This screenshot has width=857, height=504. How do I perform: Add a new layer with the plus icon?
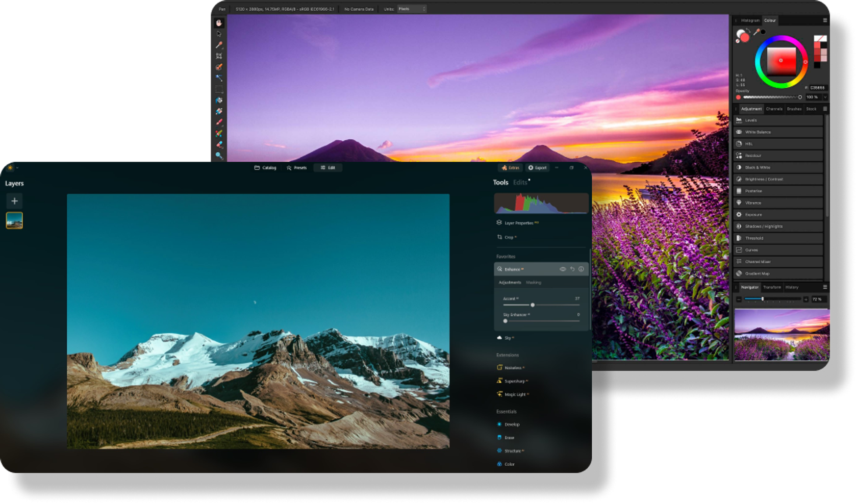click(x=15, y=201)
